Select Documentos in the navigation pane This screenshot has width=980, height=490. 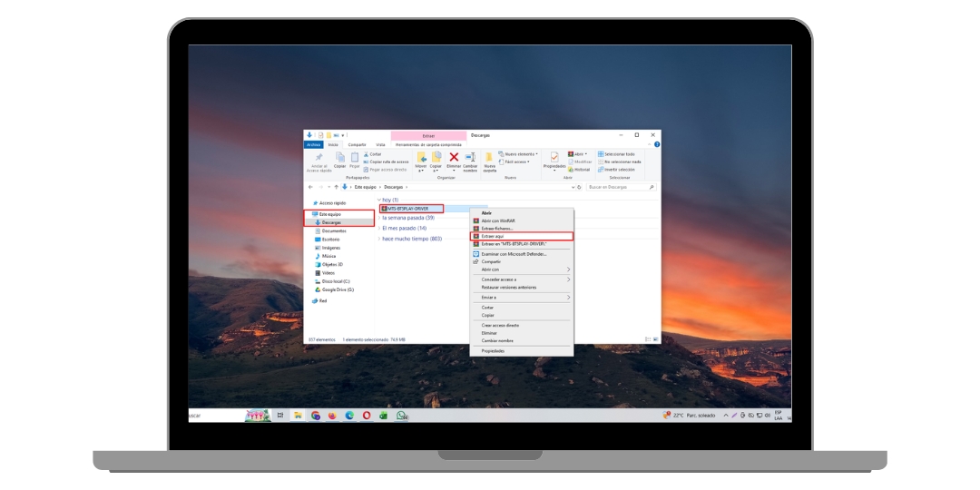click(x=333, y=230)
